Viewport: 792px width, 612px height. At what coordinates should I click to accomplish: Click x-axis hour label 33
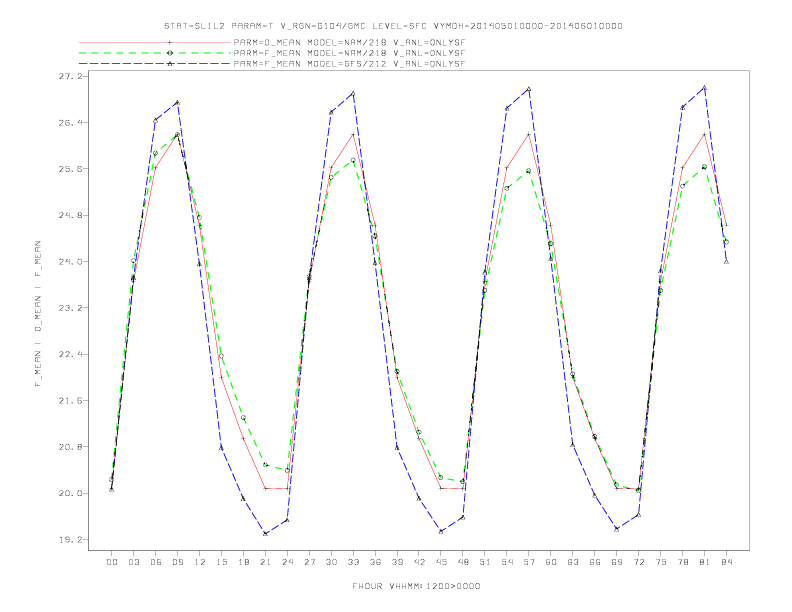[353, 562]
